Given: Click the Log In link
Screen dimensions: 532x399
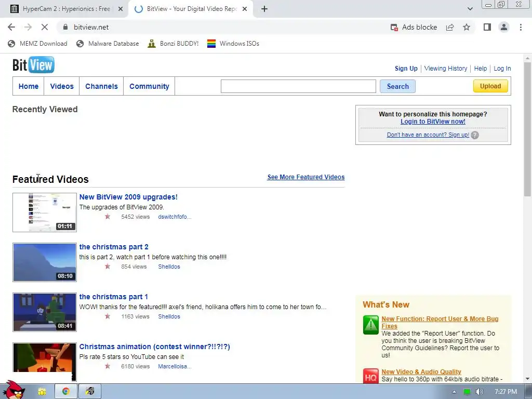Looking at the screenshot, I should click(x=502, y=68).
